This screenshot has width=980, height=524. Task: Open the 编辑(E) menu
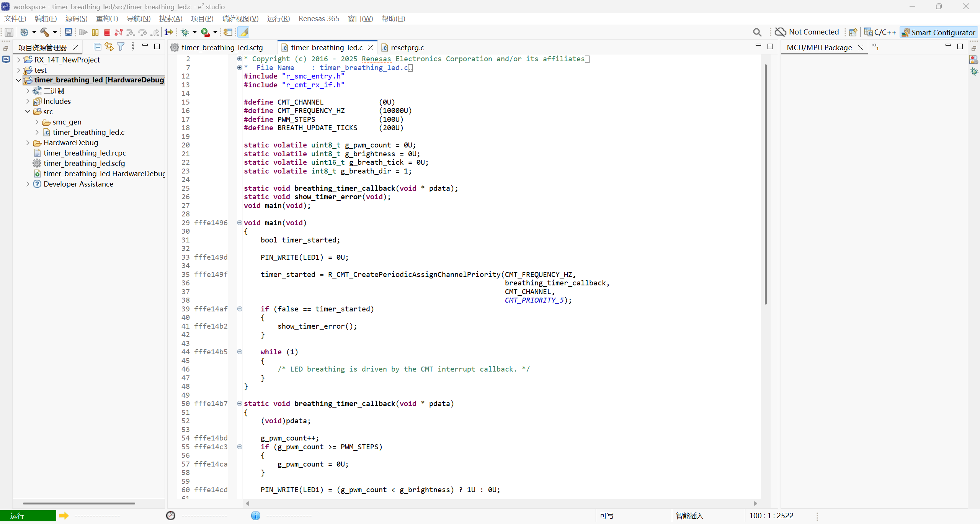click(46, 18)
